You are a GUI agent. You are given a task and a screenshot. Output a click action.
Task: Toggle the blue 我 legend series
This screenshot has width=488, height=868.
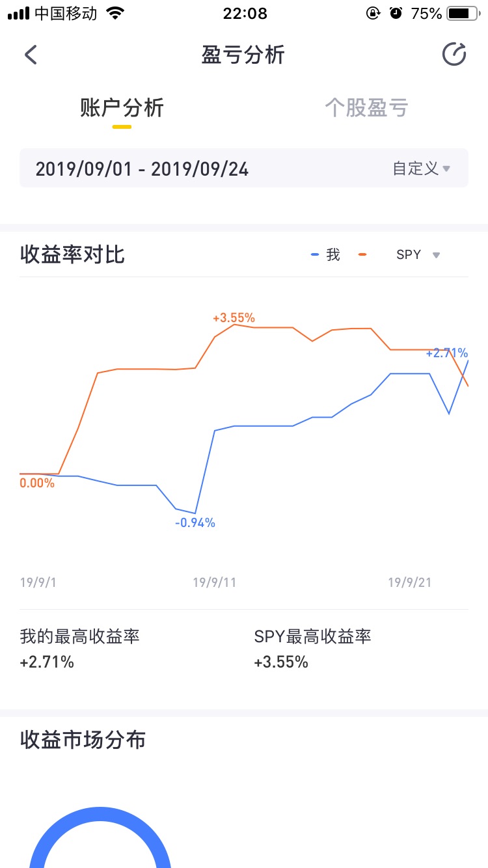326,254
